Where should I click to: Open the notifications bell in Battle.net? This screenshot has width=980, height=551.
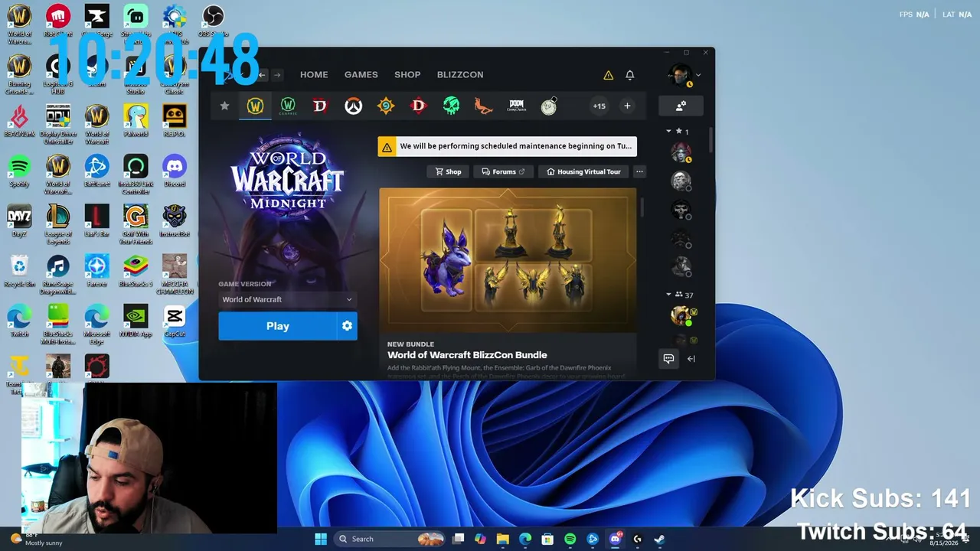click(630, 75)
